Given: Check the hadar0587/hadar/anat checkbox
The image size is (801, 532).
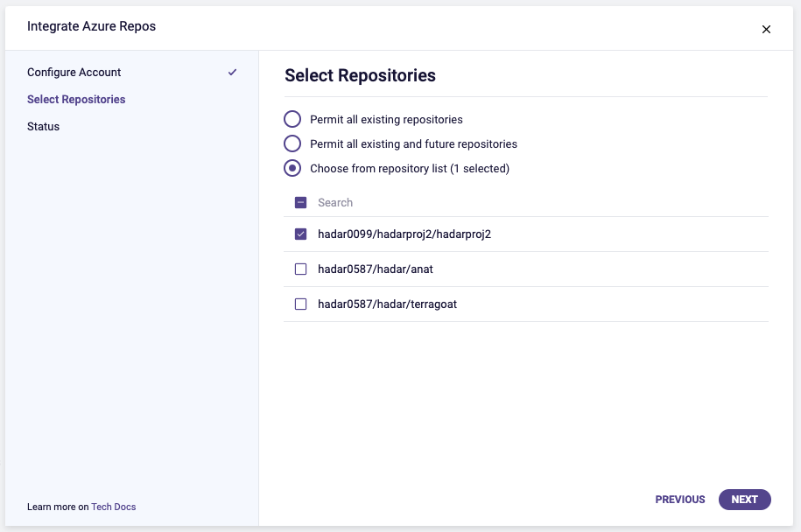Looking at the screenshot, I should [x=301, y=269].
